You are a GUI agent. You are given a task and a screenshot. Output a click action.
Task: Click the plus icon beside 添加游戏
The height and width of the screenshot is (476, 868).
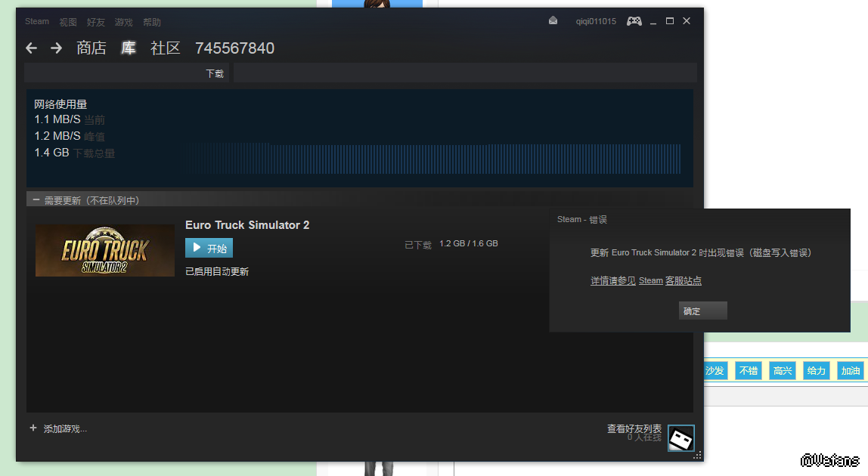point(33,428)
